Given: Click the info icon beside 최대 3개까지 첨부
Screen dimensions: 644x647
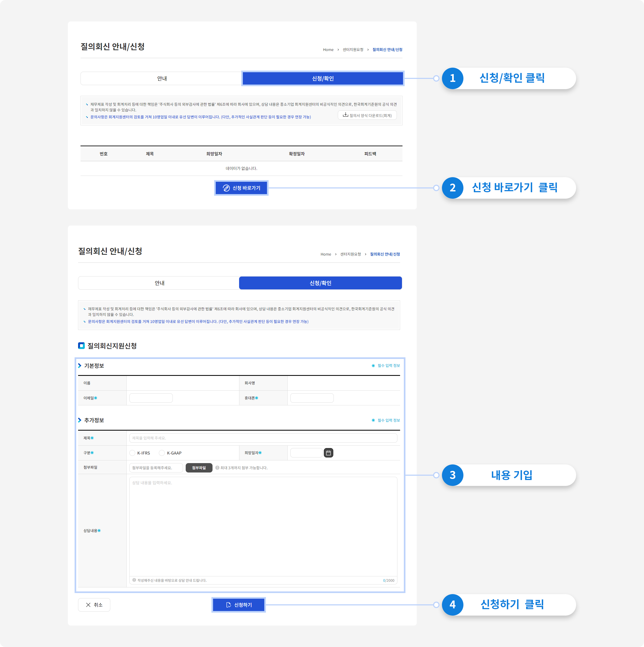Looking at the screenshot, I should (217, 467).
